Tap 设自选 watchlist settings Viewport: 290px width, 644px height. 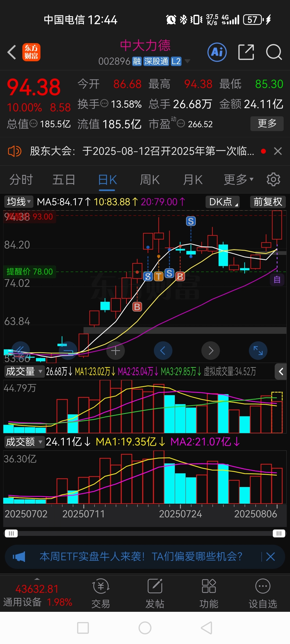pos(263,593)
